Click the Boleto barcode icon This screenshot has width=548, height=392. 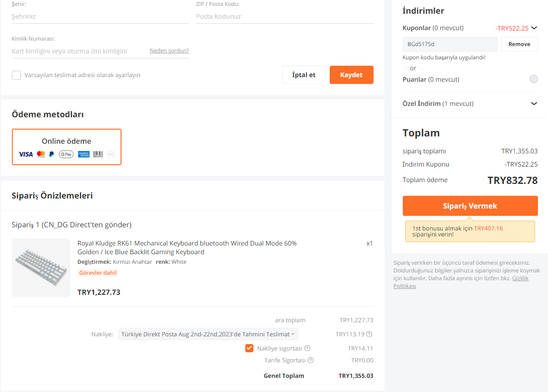(98, 154)
